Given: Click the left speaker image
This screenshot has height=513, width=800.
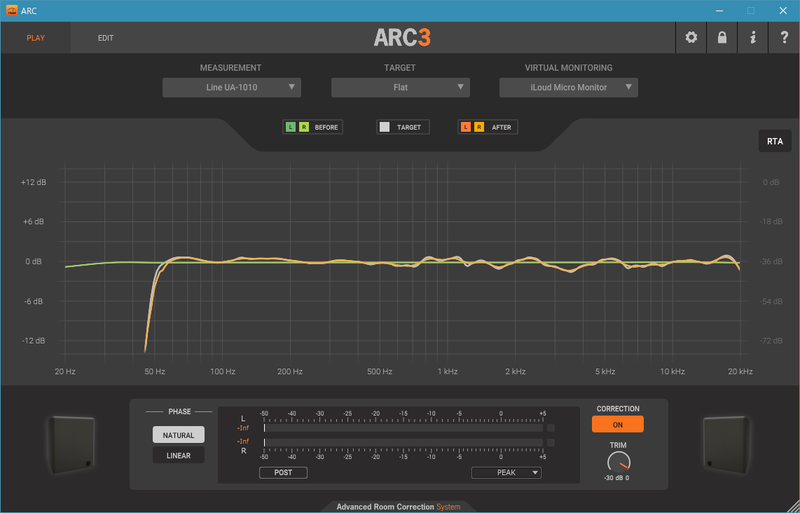Looking at the screenshot, I should (71, 444).
